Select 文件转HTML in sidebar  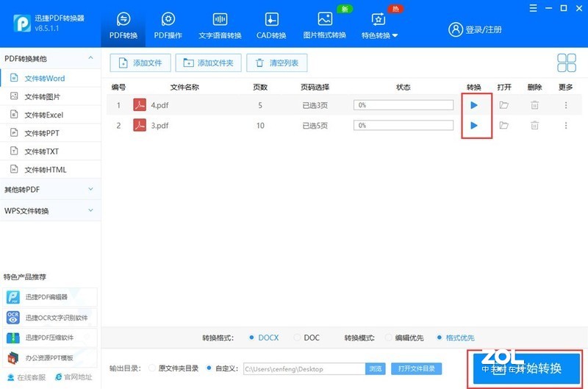(50, 170)
